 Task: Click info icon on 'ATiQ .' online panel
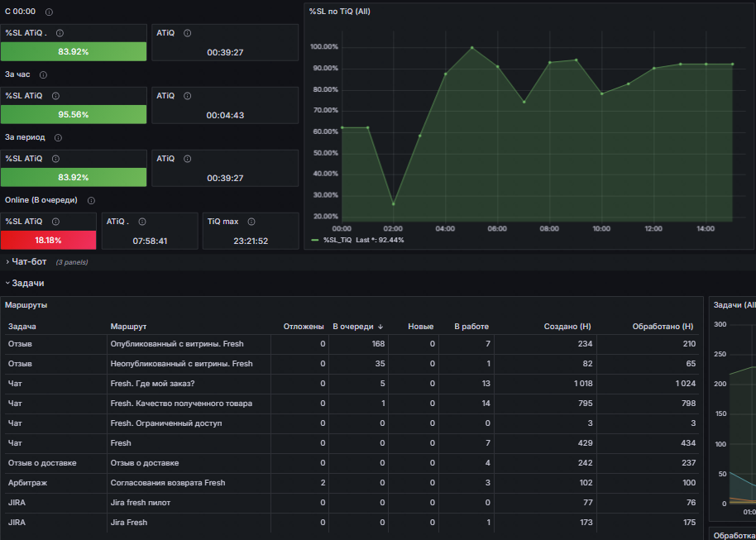(142, 222)
